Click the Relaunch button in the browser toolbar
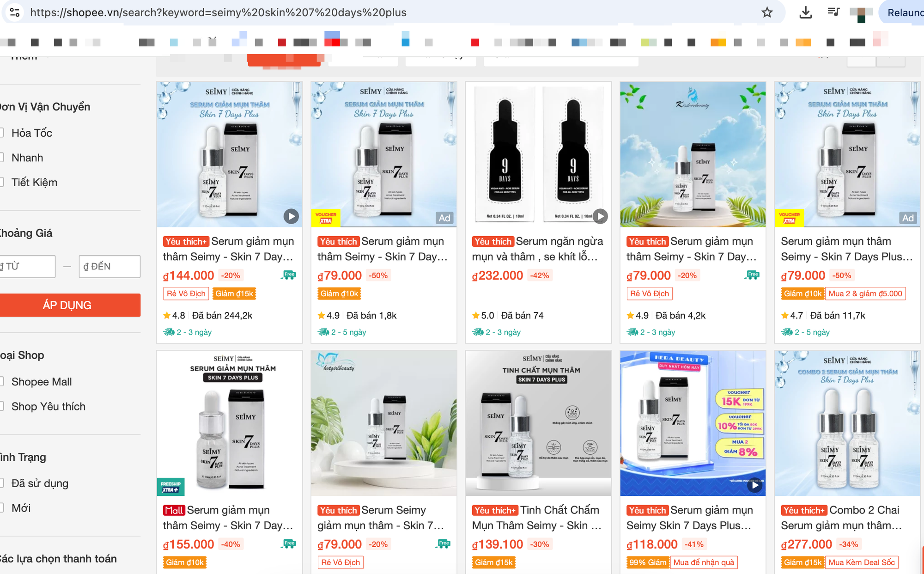The height and width of the screenshot is (574, 924). pos(903,12)
